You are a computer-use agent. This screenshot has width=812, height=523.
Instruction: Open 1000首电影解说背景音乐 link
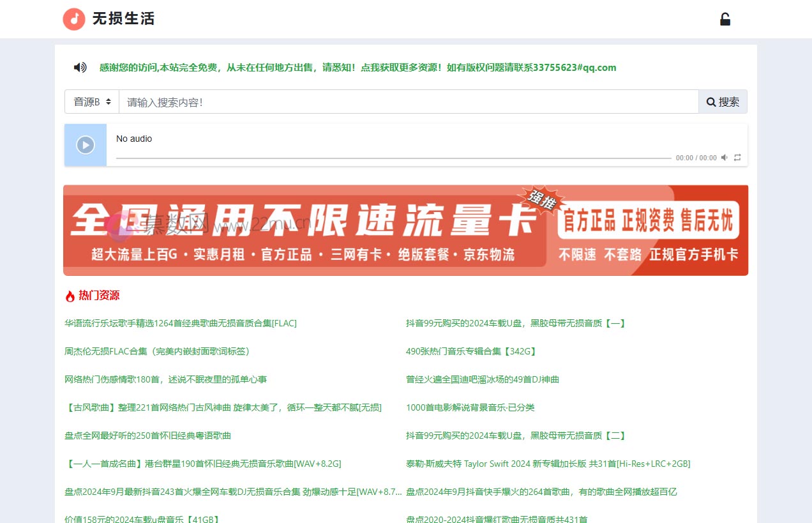tap(470, 407)
